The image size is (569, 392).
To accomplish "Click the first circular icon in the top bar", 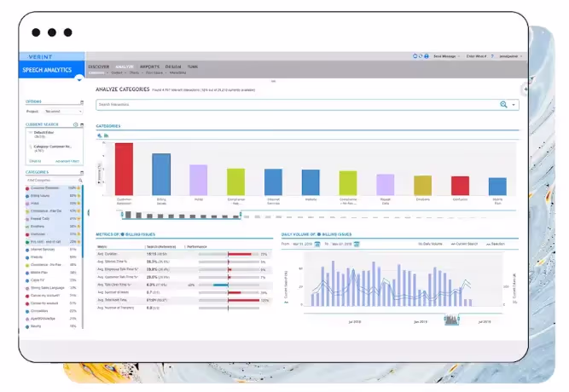I will [415, 56].
